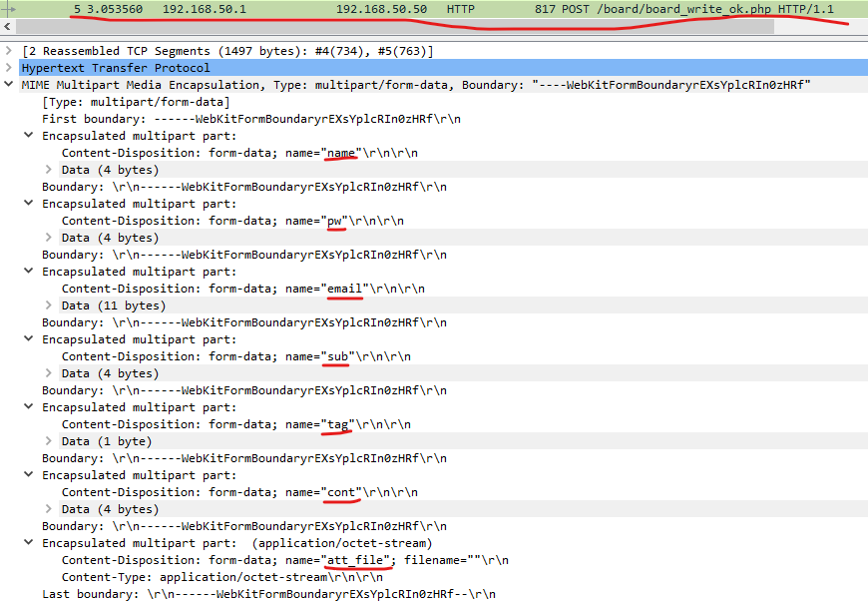Collapse MIME Multipart Media Encapsulation tree
The width and height of the screenshot is (868, 604).
[x=9, y=85]
